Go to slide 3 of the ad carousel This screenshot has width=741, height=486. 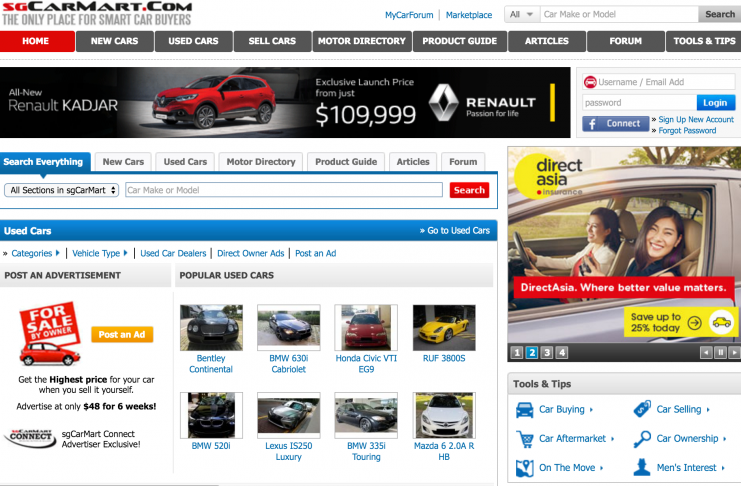tap(547, 353)
